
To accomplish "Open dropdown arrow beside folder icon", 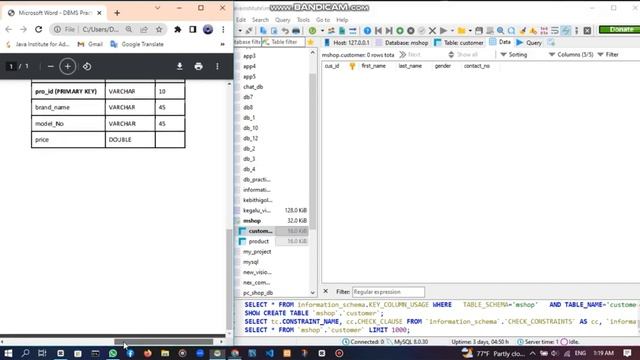I will (x=470, y=31).
